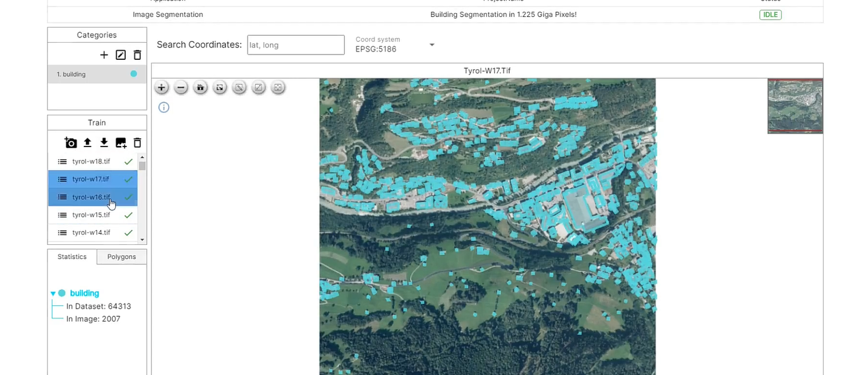Click the list icon beside tyrol-w18.tif
This screenshot has width=868, height=375.
(x=62, y=162)
